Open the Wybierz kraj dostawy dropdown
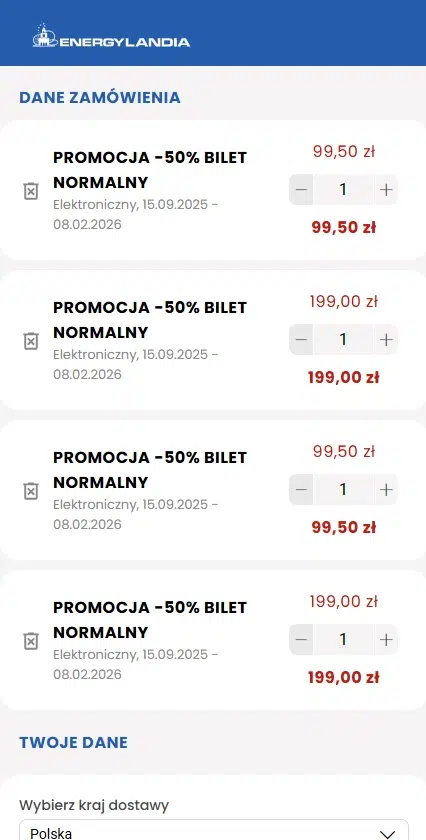This screenshot has width=426, height=840. [x=214, y=830]
